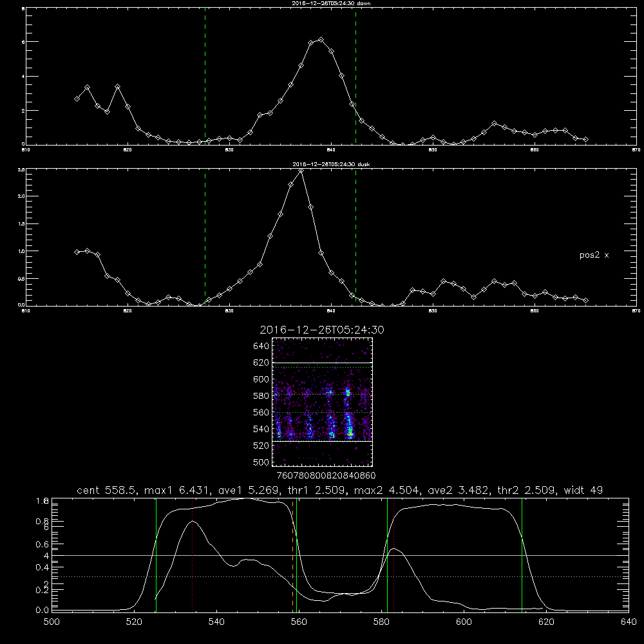This screenshot has height=644, width=644.
Task: Click the '600' label on image y-axis
Action: pos(261,379)
